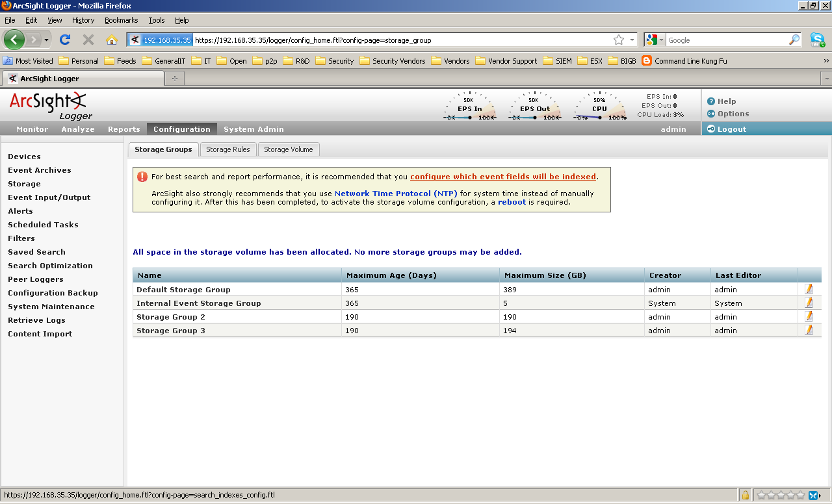The height and width of the screenshot is (504, 832).
Task: Edit the Storage Group 2 row
Action: click(x=809, y=316)
